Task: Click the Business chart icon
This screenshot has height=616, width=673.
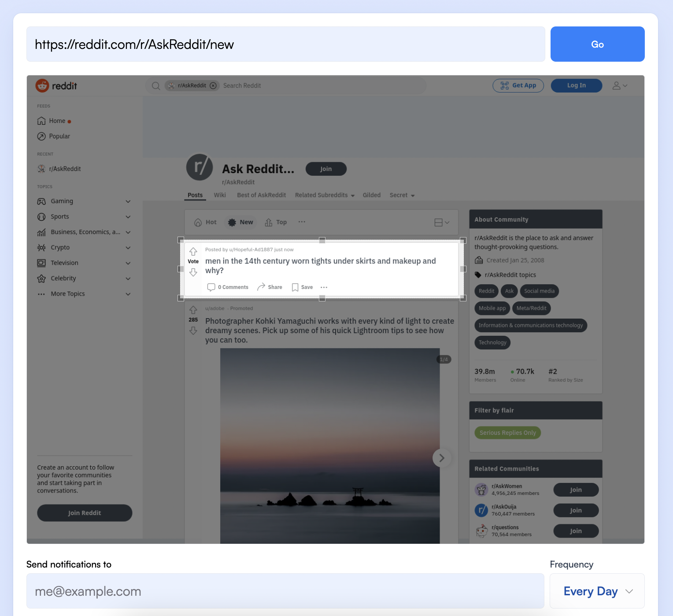Action: (41, 232)
